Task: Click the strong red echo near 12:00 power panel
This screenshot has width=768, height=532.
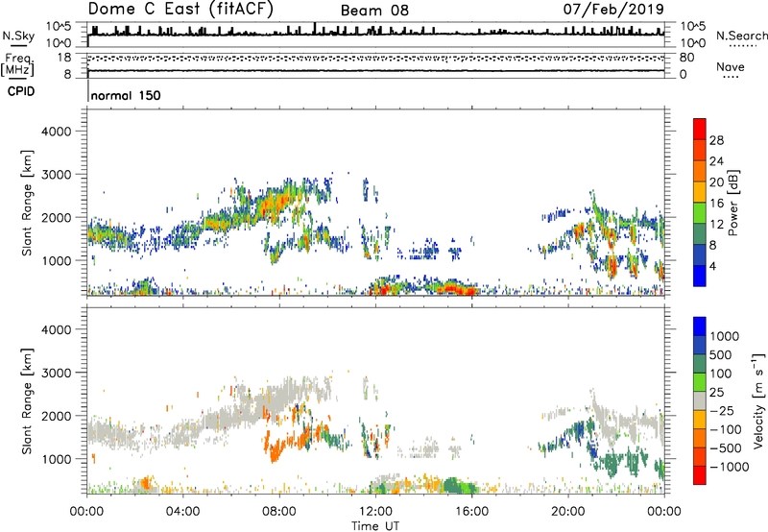Action: pos(384,289)
